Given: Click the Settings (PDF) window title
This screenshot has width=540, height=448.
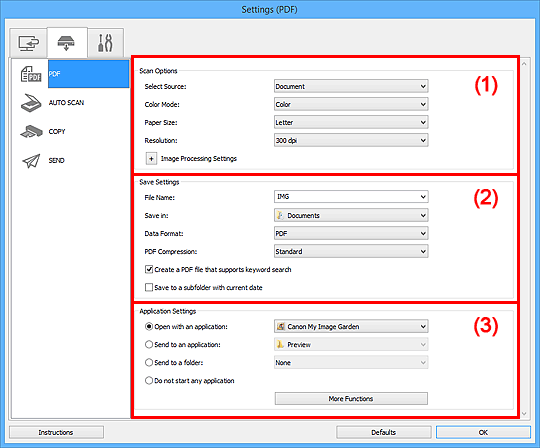Looking at the screenshot, I should [269, 10].
